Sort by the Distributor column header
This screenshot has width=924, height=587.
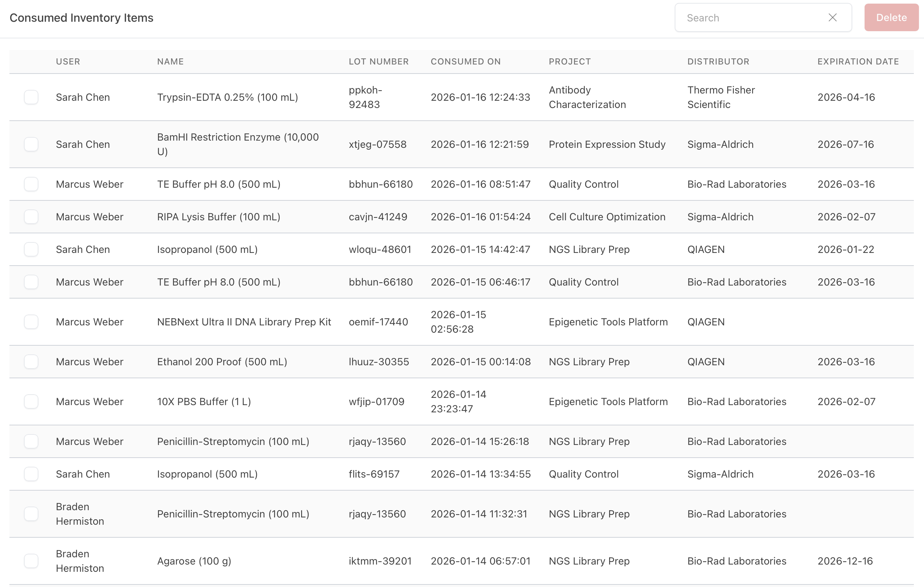[718, 61]
